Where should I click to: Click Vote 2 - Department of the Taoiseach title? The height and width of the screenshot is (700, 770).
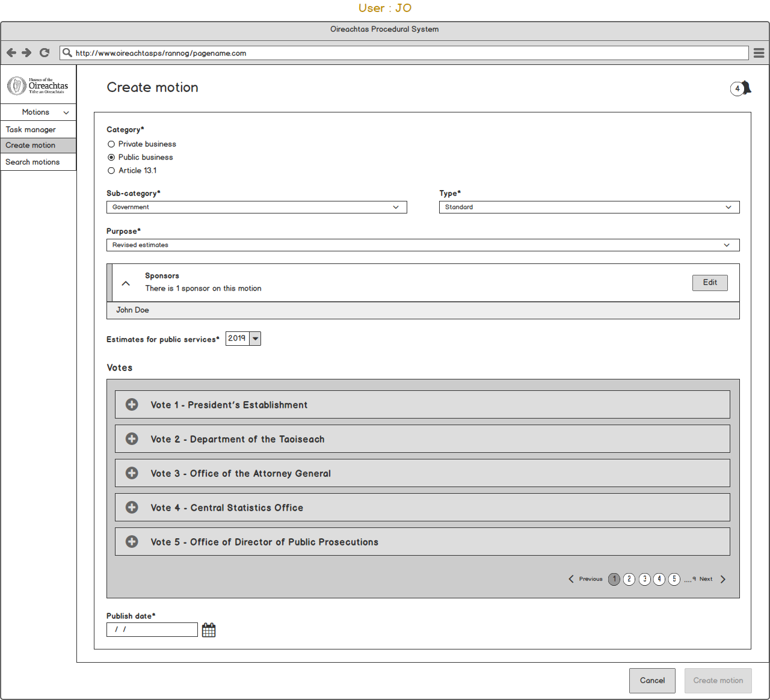(x=238, y=440)
